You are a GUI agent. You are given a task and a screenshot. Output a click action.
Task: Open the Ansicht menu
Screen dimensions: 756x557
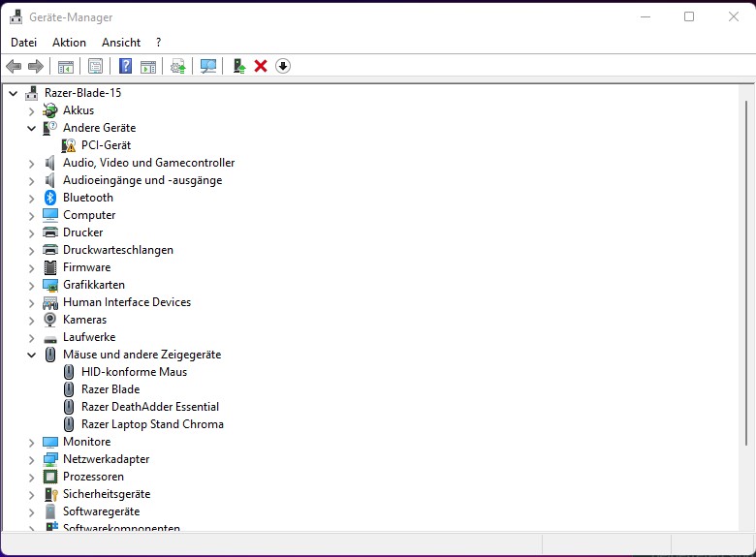(121, 43)
